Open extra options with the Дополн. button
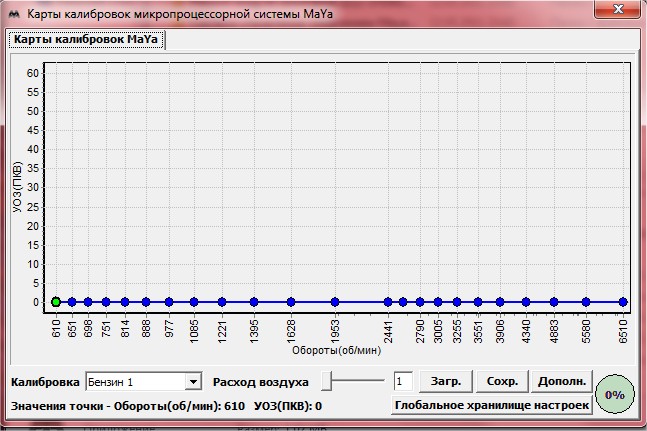The height and width of the screenshot is (431, 647). (561, 381)
